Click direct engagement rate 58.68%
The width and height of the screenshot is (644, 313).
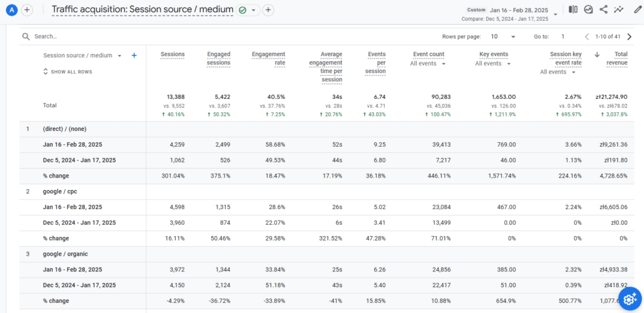click(275, 145)
